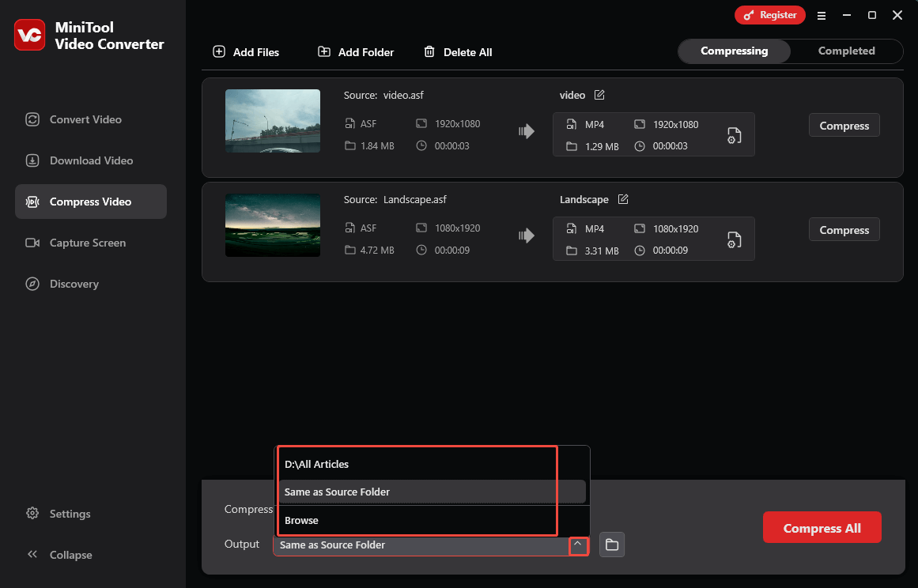Choose Browse from the output dropdown
The image size is (918, 588).
(x=301, y=520)
